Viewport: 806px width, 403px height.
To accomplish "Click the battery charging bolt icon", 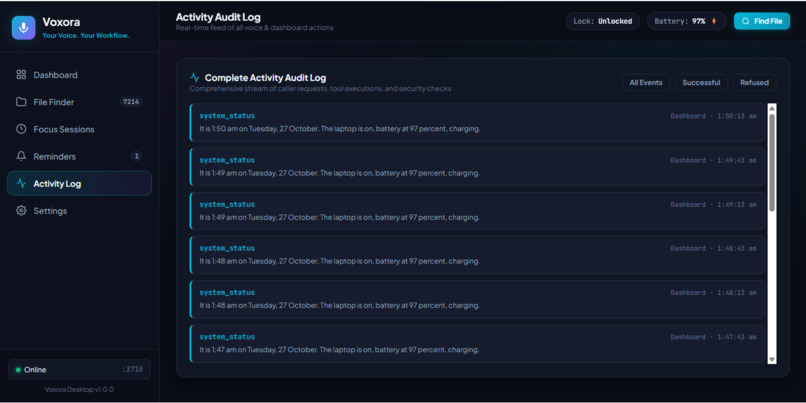I will coord(713,22).
